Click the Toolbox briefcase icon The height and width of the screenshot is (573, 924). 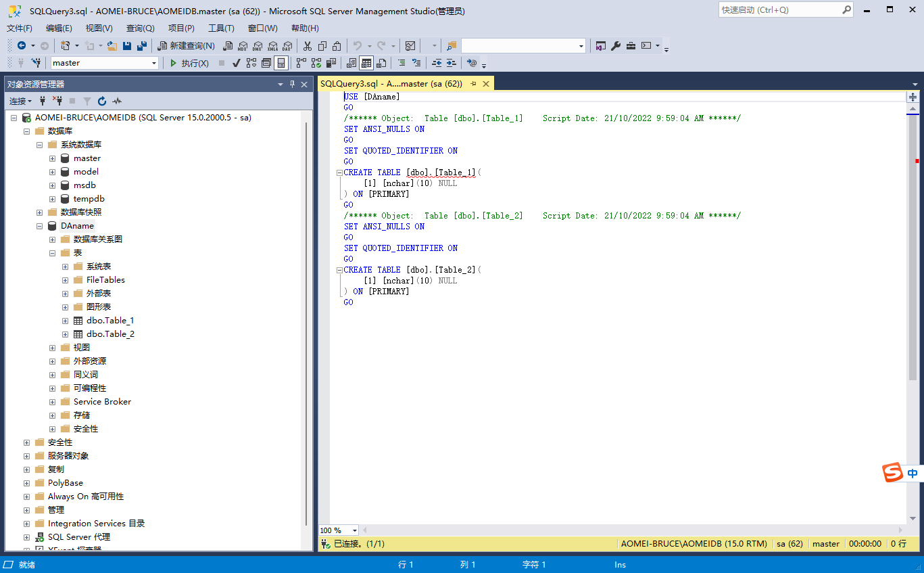631,45
